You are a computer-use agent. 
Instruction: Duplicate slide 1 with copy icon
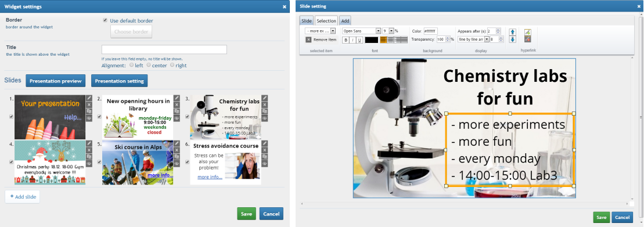pyautogui.click(x=89, y=111)
